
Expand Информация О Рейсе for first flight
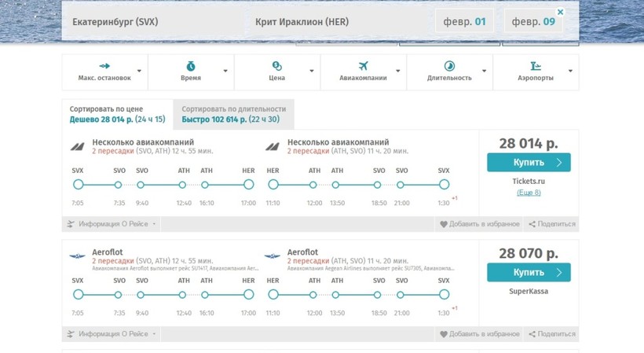click(111, 224)
